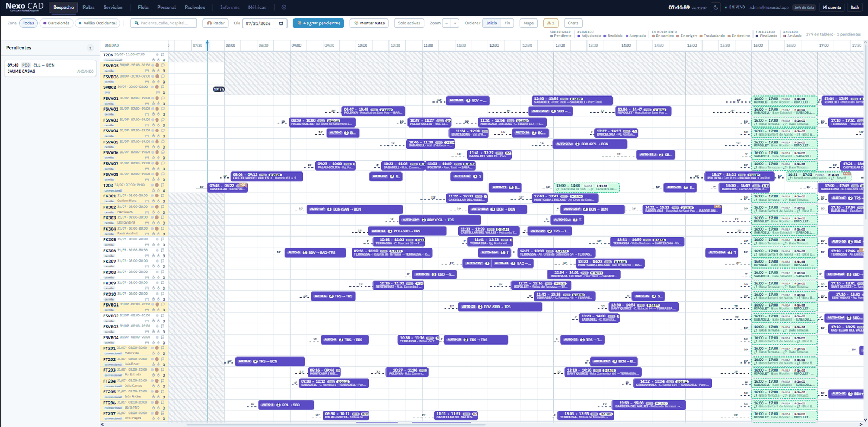Open the Chats panel
The width and height of the screenshot is (868, 427).
[573, 23]
